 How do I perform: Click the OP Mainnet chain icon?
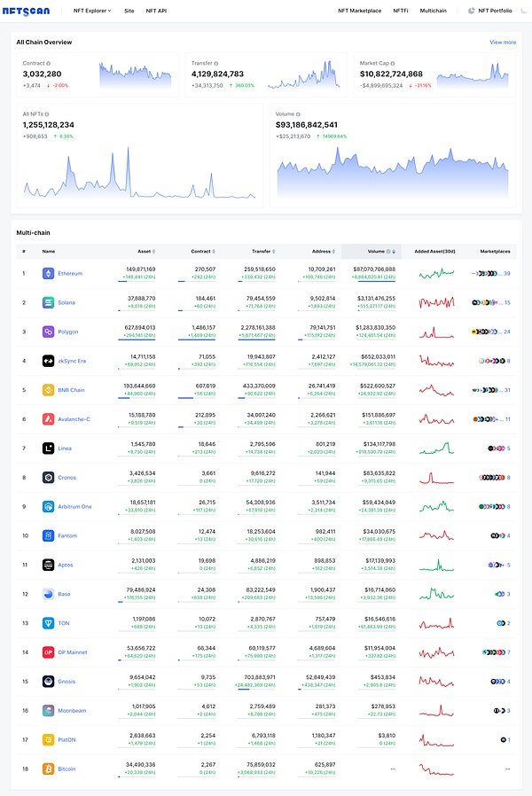click(48, 652)
